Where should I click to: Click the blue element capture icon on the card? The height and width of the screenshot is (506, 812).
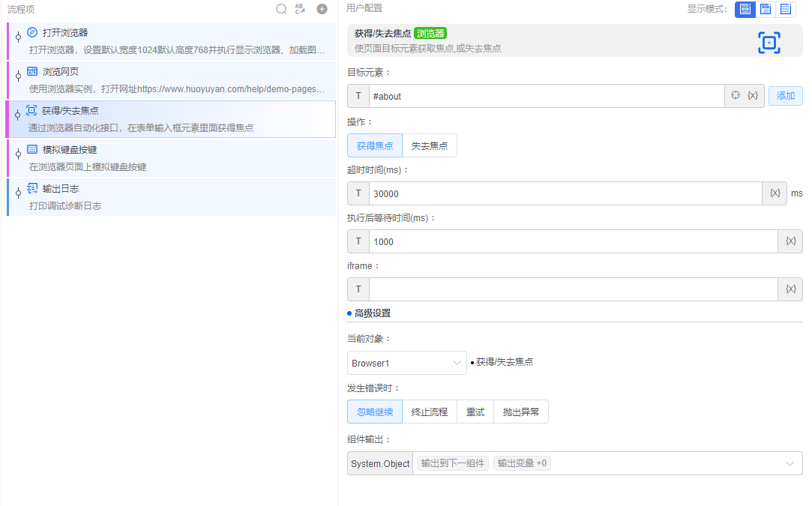coord(769,43)
